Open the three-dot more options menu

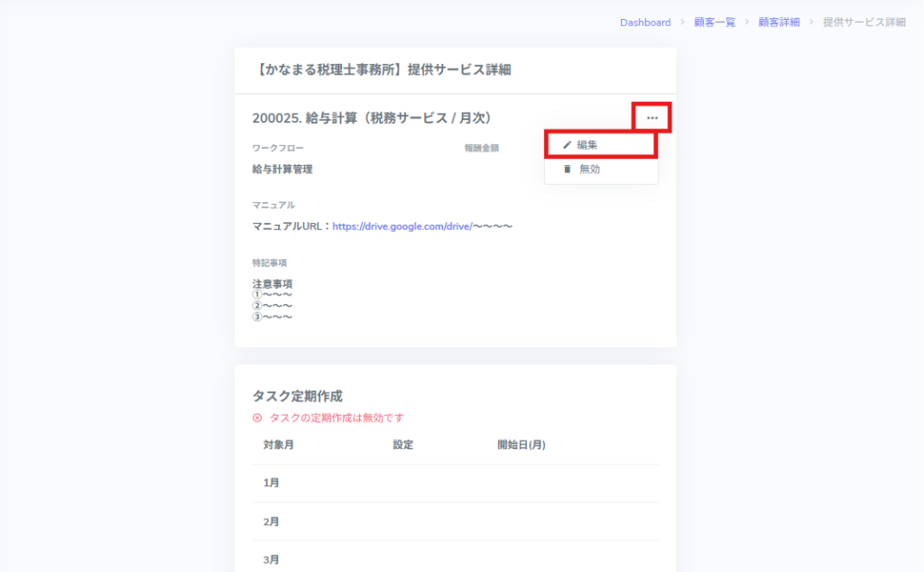(x=651, y=118)
